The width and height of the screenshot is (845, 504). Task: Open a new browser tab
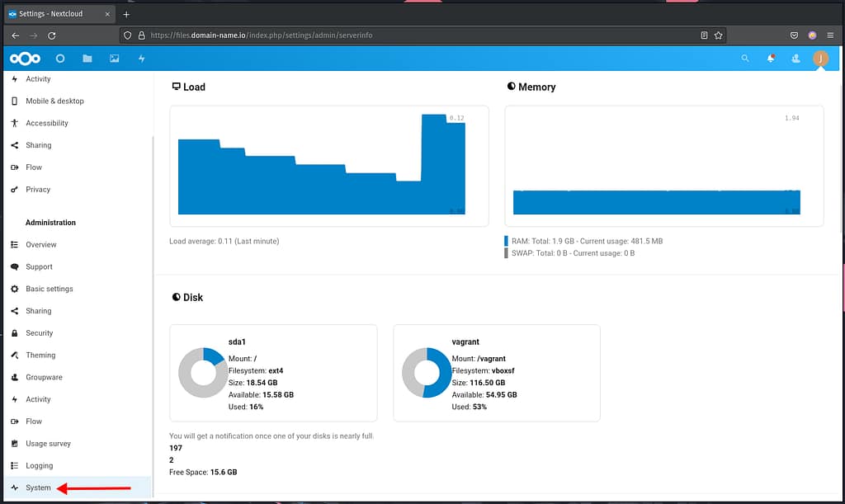coord(126,14)
